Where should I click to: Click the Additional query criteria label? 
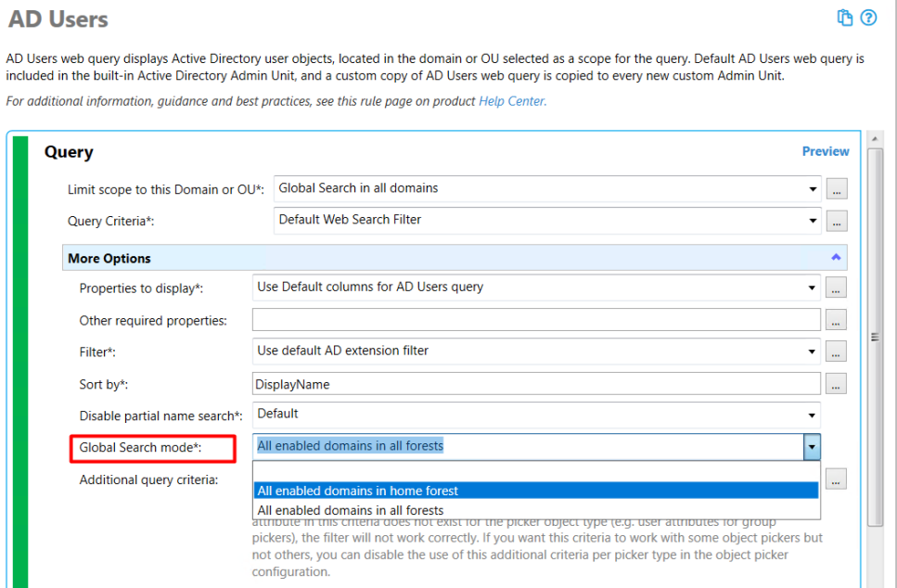(x=148, y=479)
